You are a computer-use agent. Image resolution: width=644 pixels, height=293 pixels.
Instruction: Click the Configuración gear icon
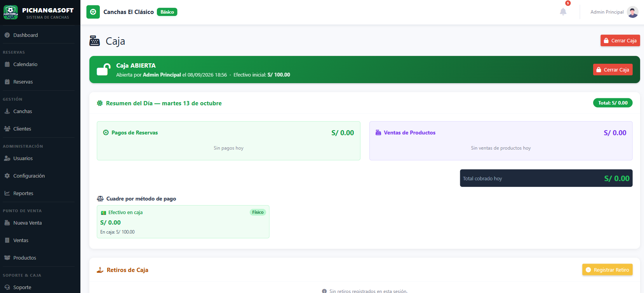7,176
